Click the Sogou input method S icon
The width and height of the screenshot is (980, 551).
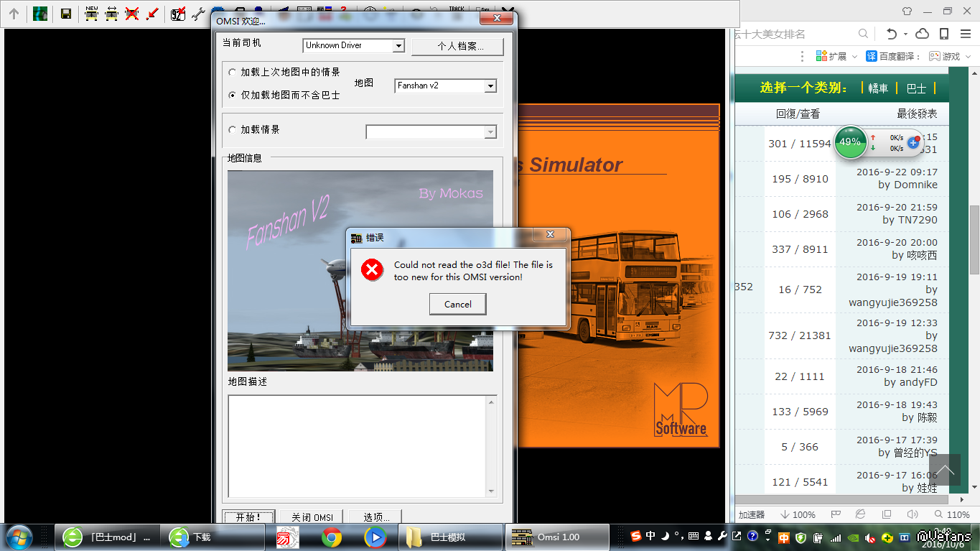tap(636, 536)
